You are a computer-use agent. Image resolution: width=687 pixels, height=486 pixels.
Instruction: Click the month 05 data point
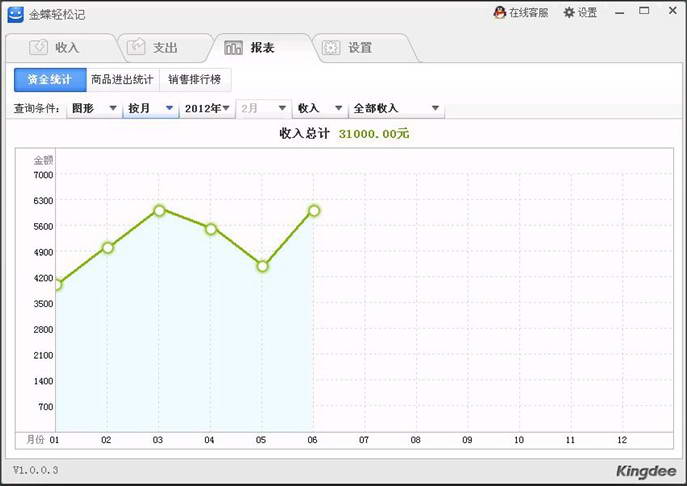(262, 266)
